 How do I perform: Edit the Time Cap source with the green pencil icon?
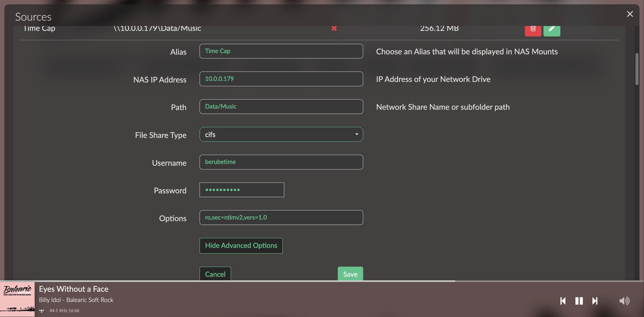[x=551, y=30]
